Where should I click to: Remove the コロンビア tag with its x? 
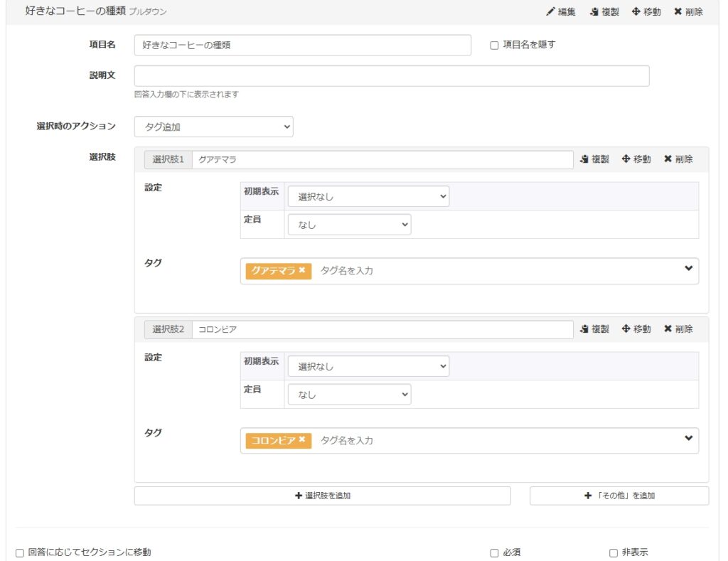(x=302, y=440)
